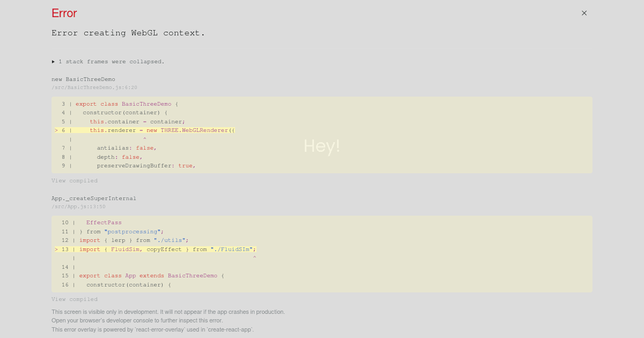Select the 'Error creating WebGL context' message text
Viewport: 644px width, 338px height.
128,33
